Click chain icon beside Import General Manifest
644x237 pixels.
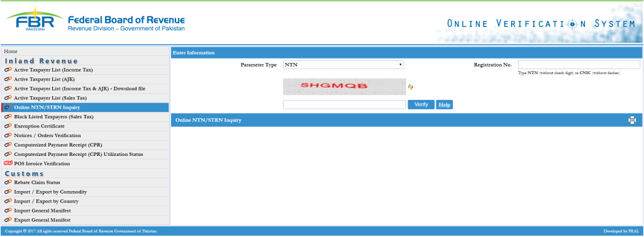[x=8, y=211]
